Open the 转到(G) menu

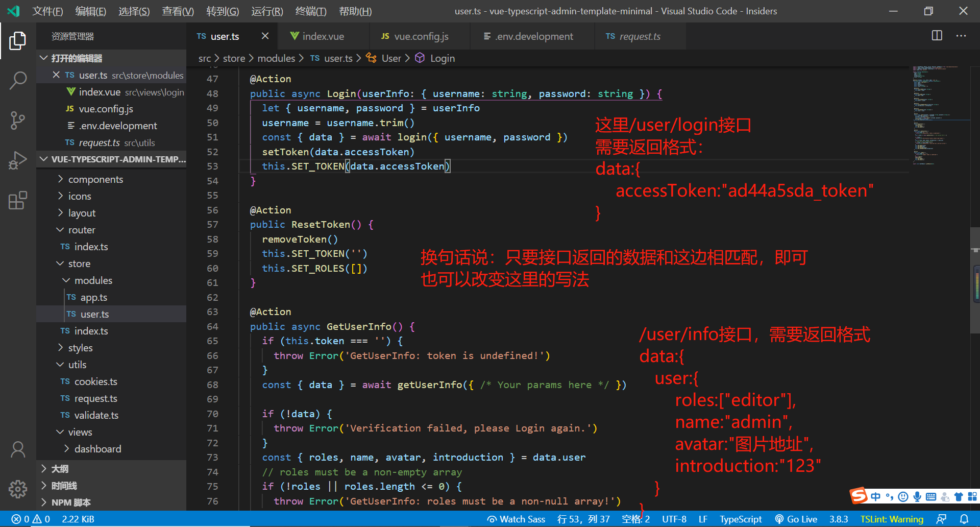coord(223,11)
